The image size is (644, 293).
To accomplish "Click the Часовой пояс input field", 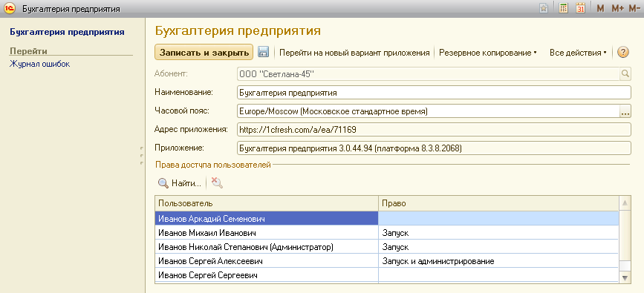I will tap(428, 111).
